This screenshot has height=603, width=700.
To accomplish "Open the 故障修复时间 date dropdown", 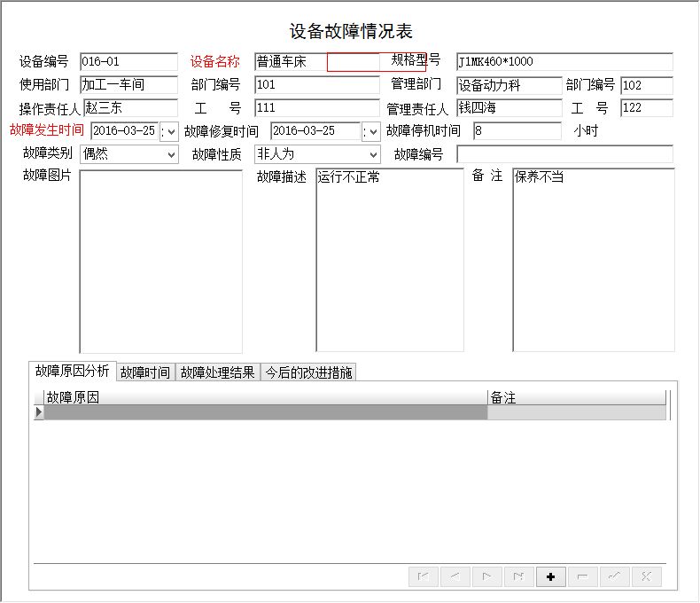I will pyautogui.click(x=372, y=131).
